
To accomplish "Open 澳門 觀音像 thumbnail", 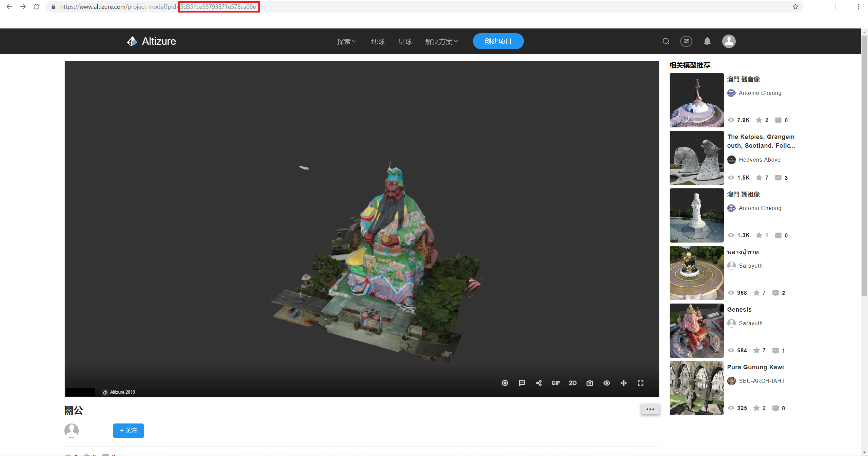I will point(696,100).
